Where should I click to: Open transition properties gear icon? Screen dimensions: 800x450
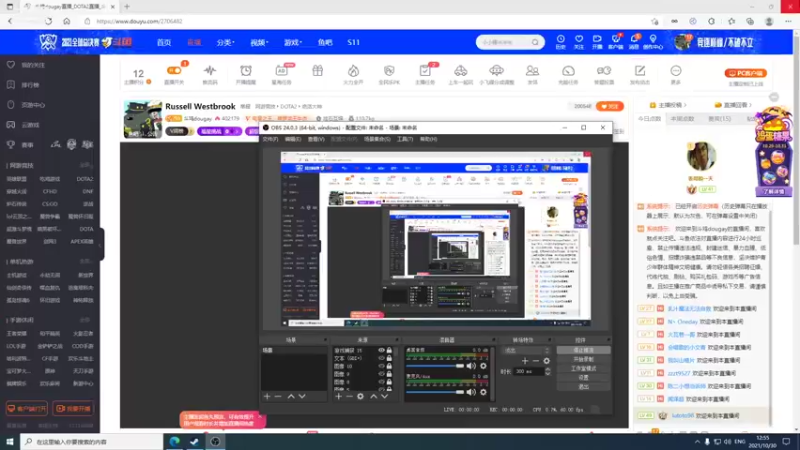coord(546,361)
